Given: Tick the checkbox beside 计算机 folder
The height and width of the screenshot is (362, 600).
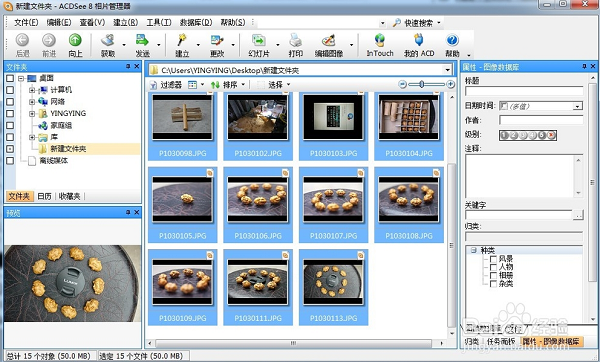Looking at the screenshot, I should (10, 90).
